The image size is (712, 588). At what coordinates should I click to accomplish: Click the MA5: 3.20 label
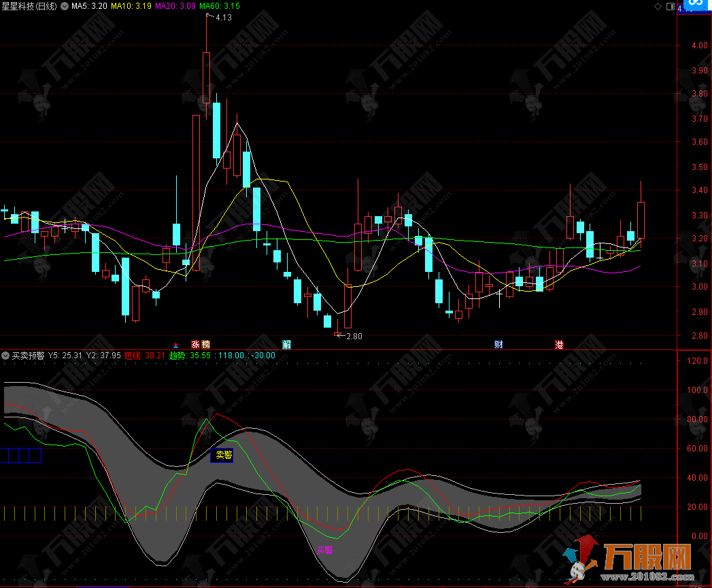tap(89, 6)
